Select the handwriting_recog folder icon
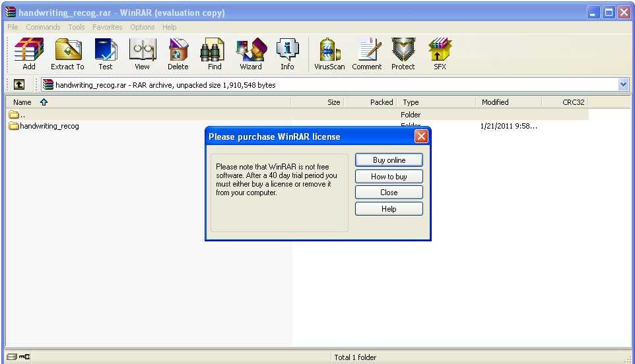Image resolution: width=635 pixels, height=364 pixels. click(x=14, y=126)
